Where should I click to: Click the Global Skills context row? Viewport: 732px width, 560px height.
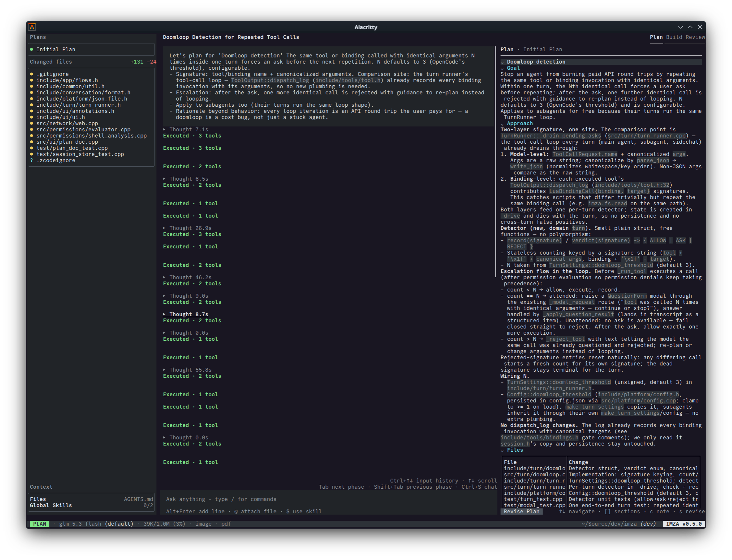[x=91, y=506]
